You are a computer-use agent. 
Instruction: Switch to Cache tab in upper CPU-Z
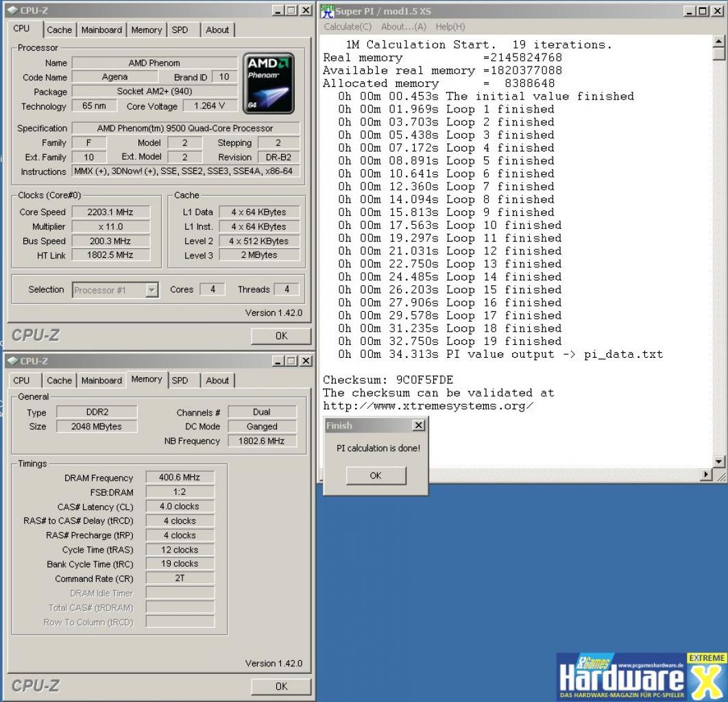[x=60, y=29]
